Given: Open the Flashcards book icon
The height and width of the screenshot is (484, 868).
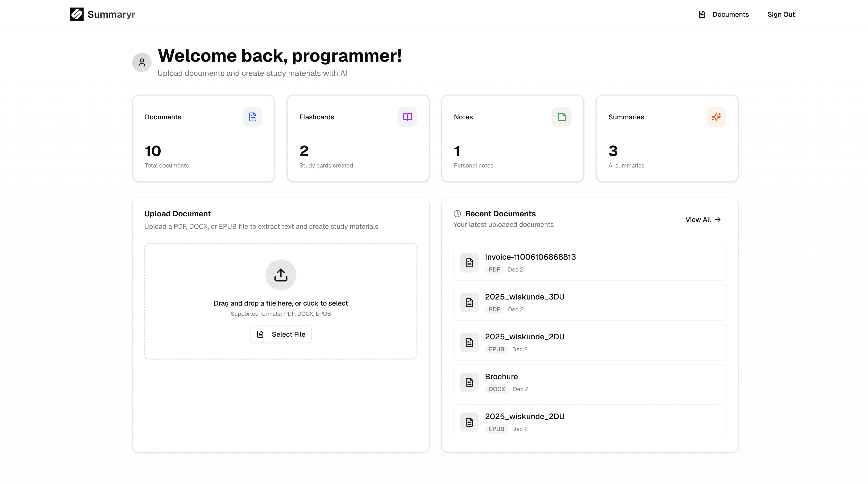Looking at the screenshot, I should click(407, 117).
